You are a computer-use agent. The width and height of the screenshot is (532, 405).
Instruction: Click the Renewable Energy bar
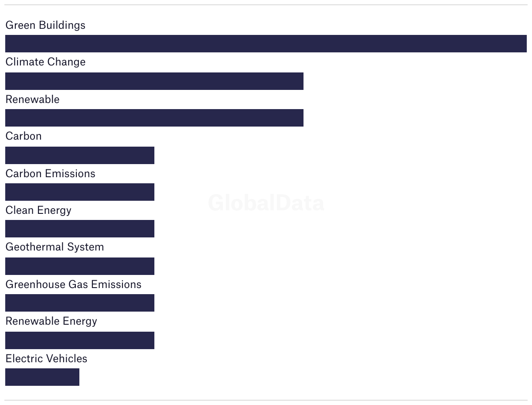tap(80, 340)
